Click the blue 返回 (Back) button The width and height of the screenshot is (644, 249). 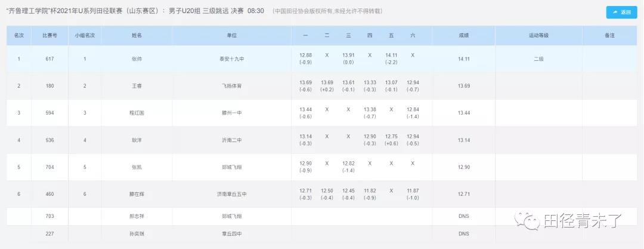[x=621, y=13]
